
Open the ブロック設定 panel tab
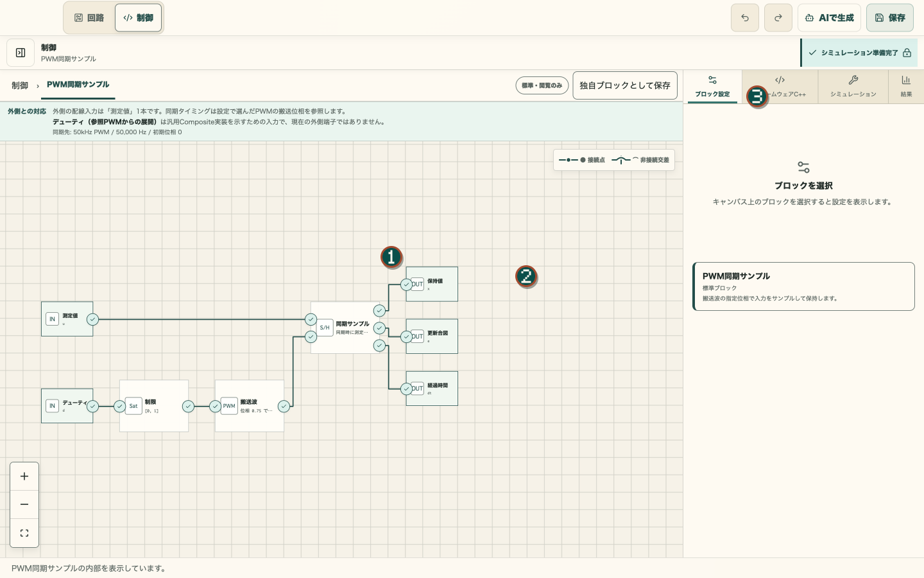pyautogui.click(x=712, y=87)
